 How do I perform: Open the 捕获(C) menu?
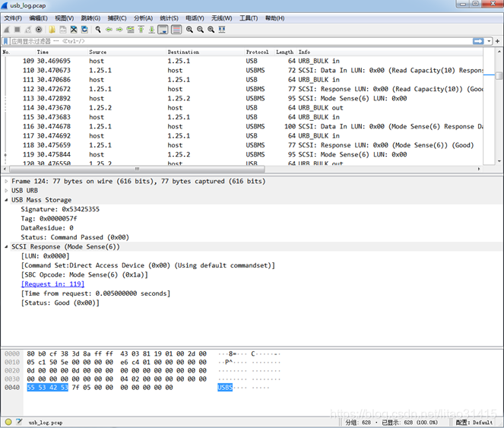[x=117, y=18]
